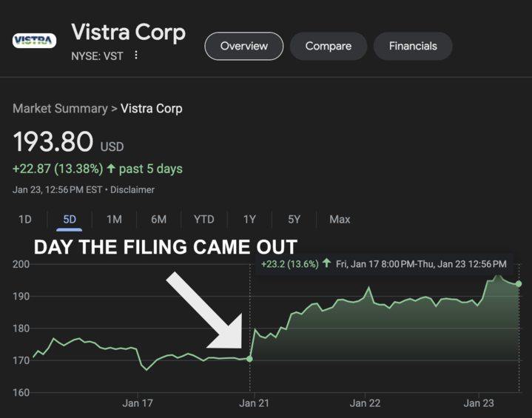Open the Financials tab

[413, 46]
